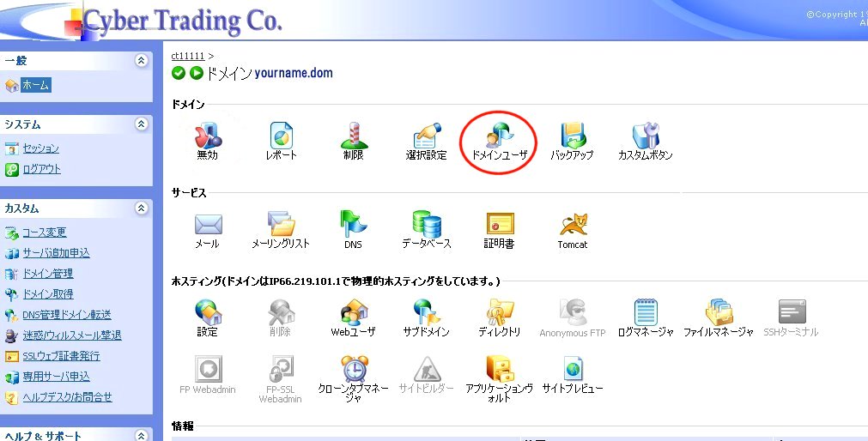The width and height of the screenshot is (868, 441).
Task: Collapse the カスタム sidebar section
Action: coord(141,208)
